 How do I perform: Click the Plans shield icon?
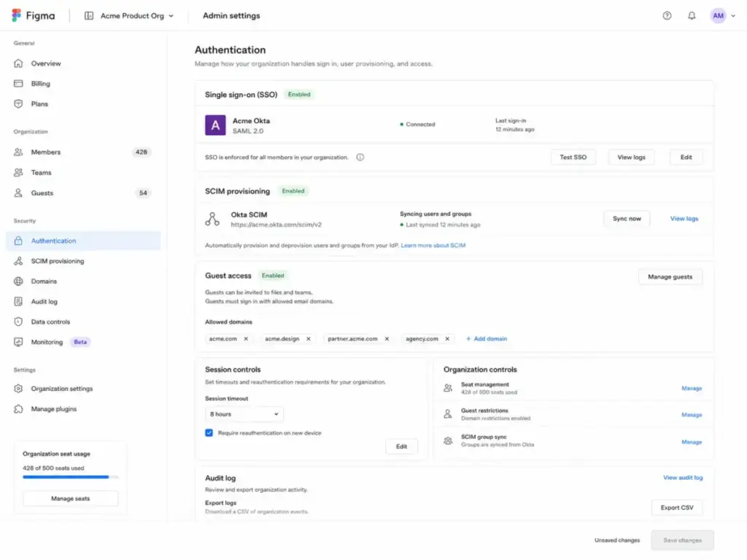pyautogui.click(x=18, y=104)
